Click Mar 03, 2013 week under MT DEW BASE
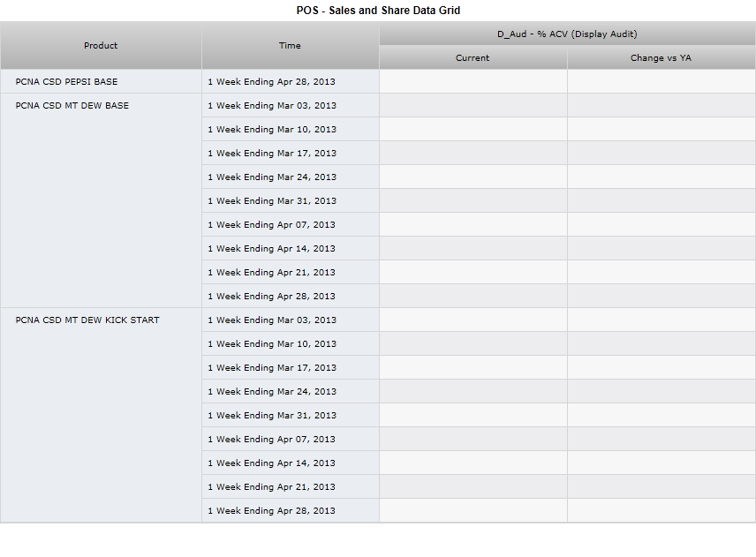Screen dimensions: 756x557 click(x=291, y=106)
